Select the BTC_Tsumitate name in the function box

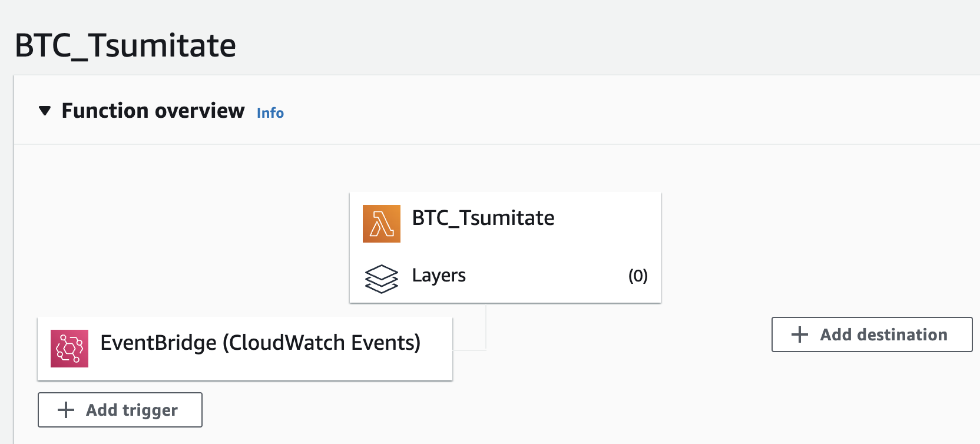[x=483, y=218]
